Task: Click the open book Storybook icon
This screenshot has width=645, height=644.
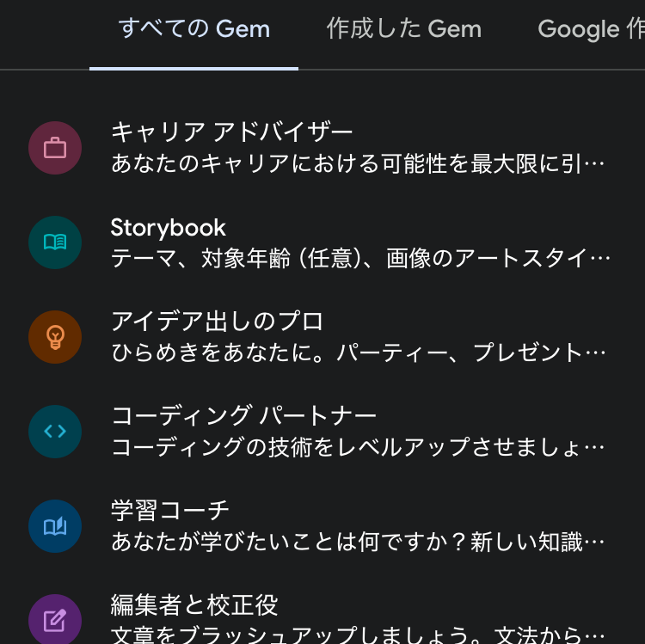Action: point(55,242)
